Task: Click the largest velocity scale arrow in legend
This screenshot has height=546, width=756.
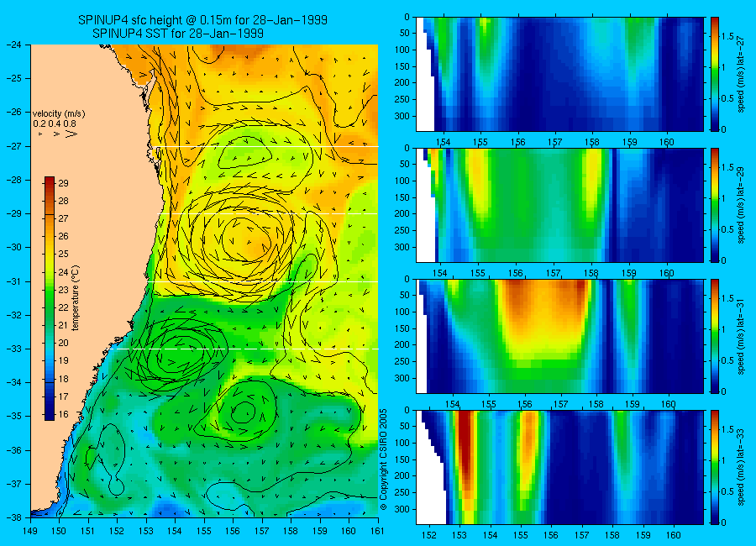Action: click(x=71, y=134)
